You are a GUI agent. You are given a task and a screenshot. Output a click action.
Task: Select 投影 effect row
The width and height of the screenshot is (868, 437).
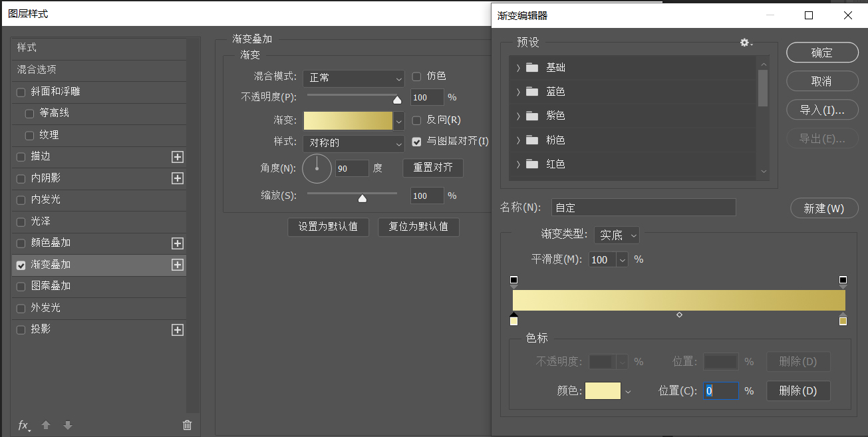coord(99,330)
